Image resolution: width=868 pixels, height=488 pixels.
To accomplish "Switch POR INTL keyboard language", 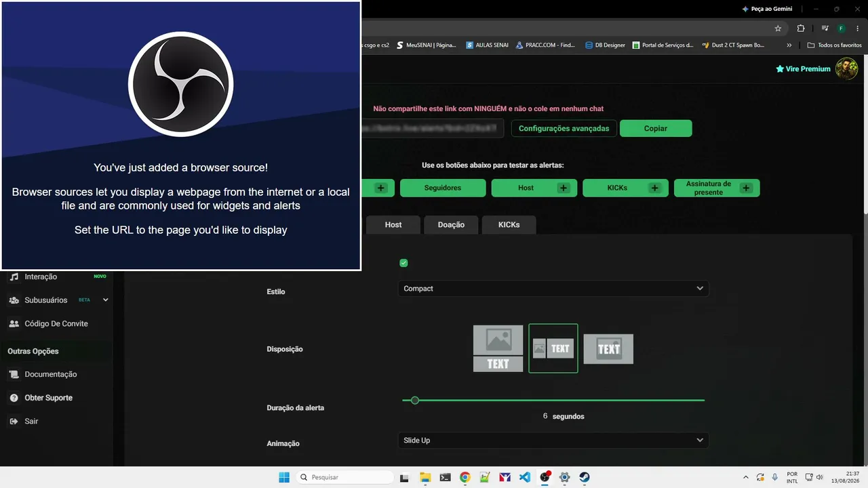I will click(792, 477).
